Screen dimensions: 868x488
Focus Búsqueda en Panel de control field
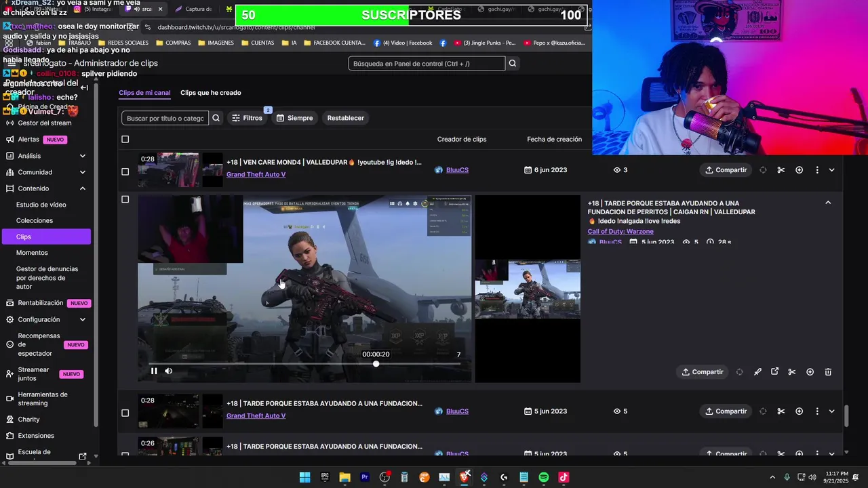pos(427,63)
